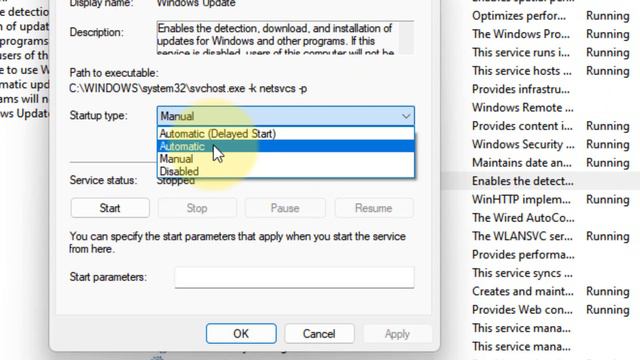Open the Startup type combo box

(285, 116)
